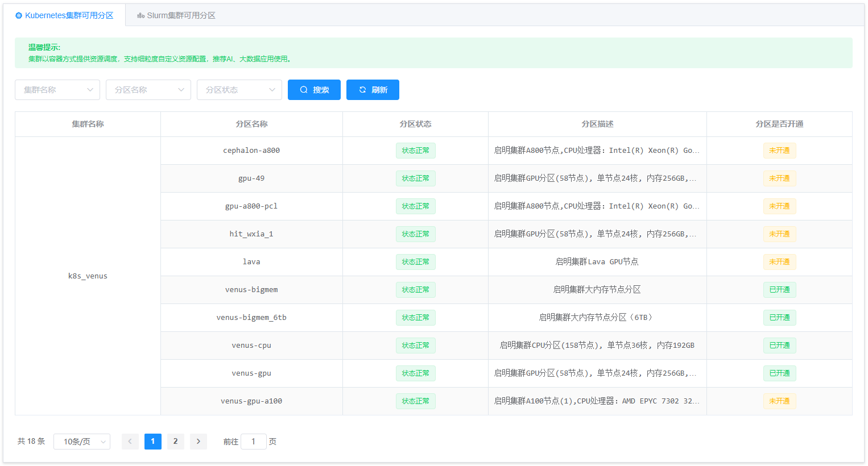The width and height of the screenshot is (868, 466).
Task: Select partition gpu-a800-pcl
Action: click(x=251, y=206)
